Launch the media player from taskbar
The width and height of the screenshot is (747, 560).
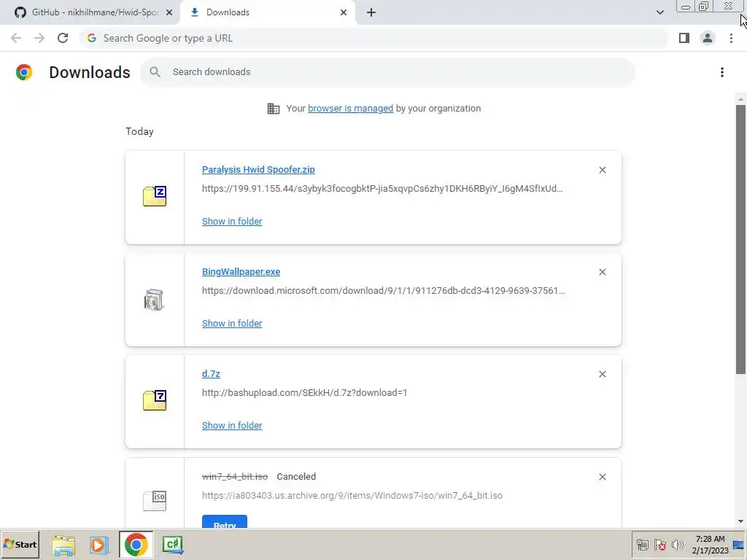tap(99, 545)
